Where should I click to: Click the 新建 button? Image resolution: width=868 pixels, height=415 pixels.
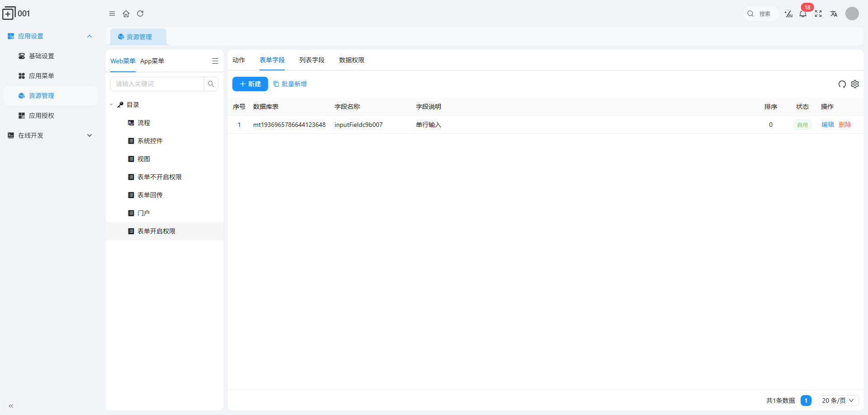[x=250, y=84]
